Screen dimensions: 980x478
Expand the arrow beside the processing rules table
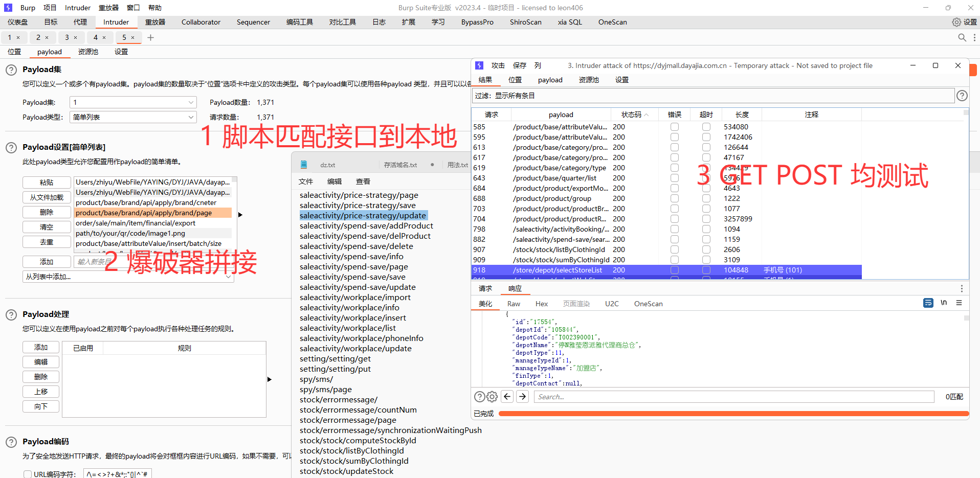pyautogui.click(x=269, y=379)
